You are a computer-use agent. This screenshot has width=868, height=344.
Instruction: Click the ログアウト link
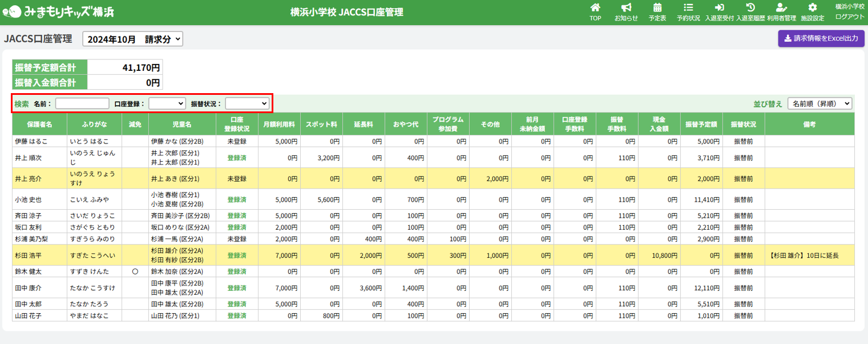point(850,17)
